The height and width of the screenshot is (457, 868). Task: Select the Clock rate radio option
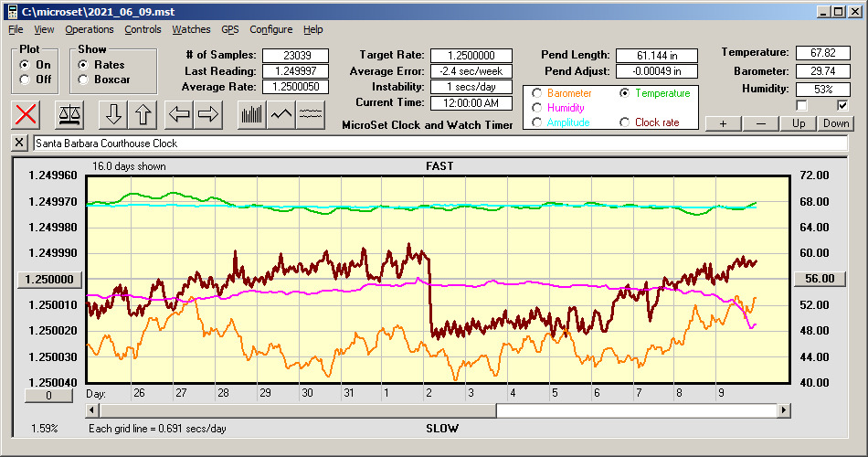[624, 122]
